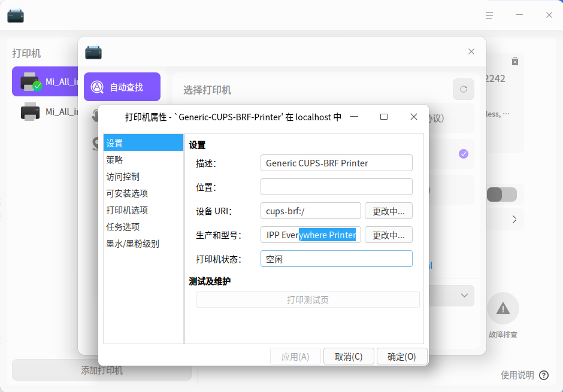Click the purple checkmark on selected printer row
Image resolution: width=563 pixels, height=392 pixels.
pos(464,154)
